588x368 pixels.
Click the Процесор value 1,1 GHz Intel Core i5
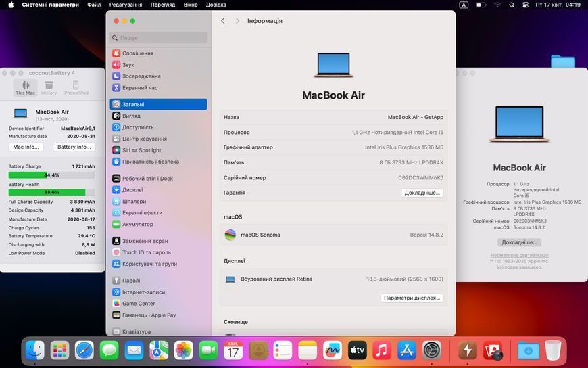[x=397, y=132]
